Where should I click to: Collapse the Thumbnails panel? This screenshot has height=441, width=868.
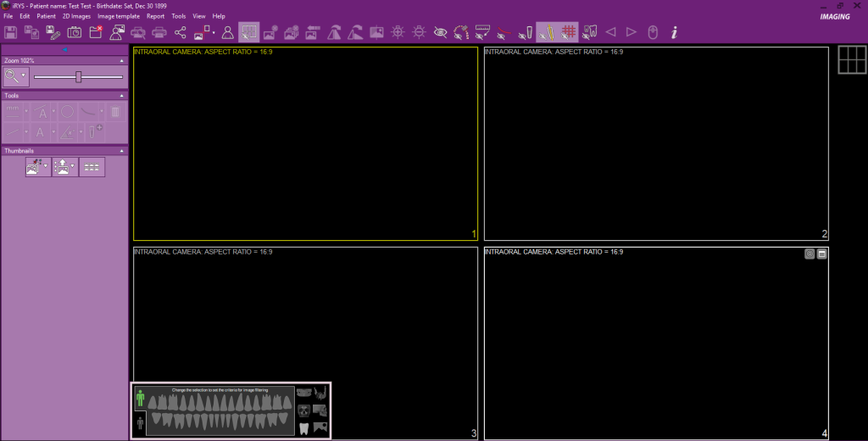tap(122, 151)
